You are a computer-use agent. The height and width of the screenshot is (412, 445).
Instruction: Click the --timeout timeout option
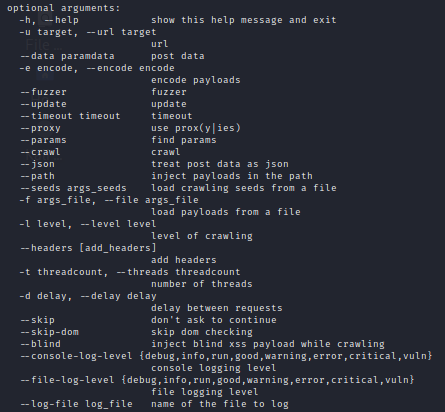pos(70,116)
